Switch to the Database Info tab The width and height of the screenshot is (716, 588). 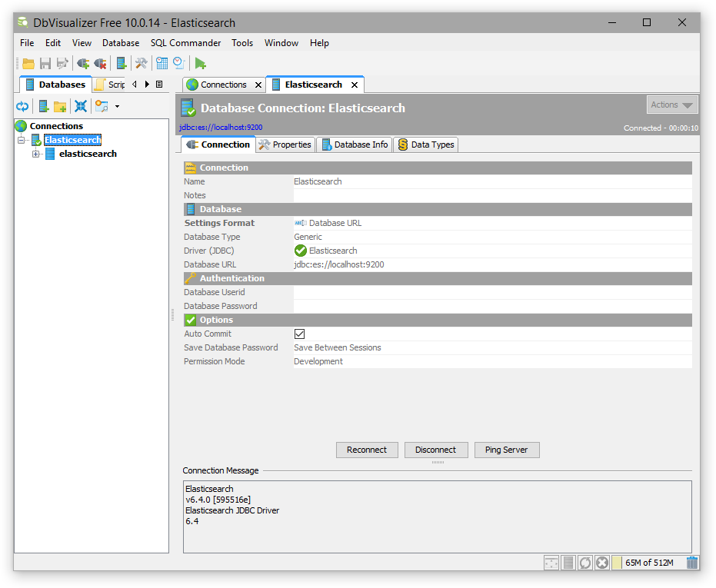click(355, 145)
